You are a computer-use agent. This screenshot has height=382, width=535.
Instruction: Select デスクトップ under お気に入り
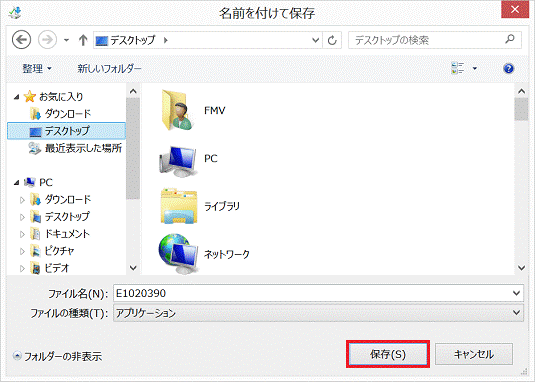pyautogui.click(x=67, y=131)
